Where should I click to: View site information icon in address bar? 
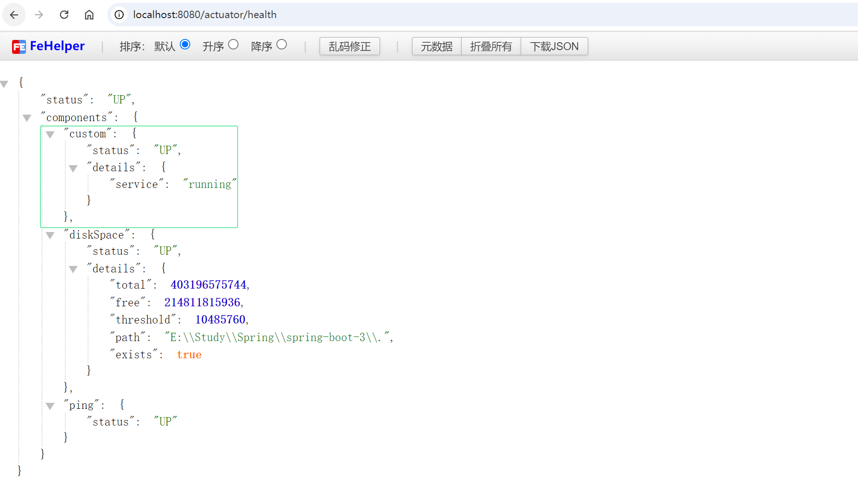119,15
